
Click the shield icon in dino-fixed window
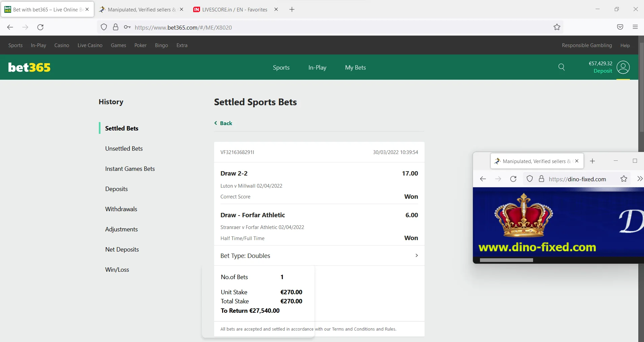click(x=530, y=179)
